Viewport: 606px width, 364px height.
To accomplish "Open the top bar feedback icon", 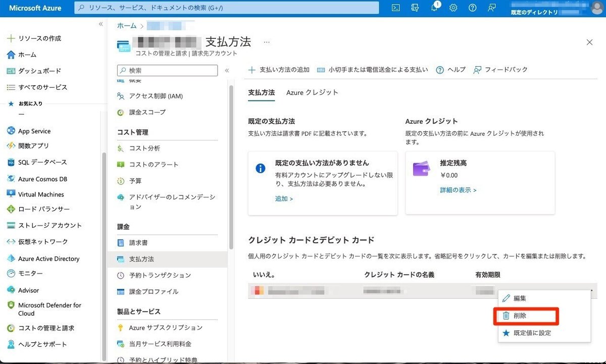I will (491, 8).
